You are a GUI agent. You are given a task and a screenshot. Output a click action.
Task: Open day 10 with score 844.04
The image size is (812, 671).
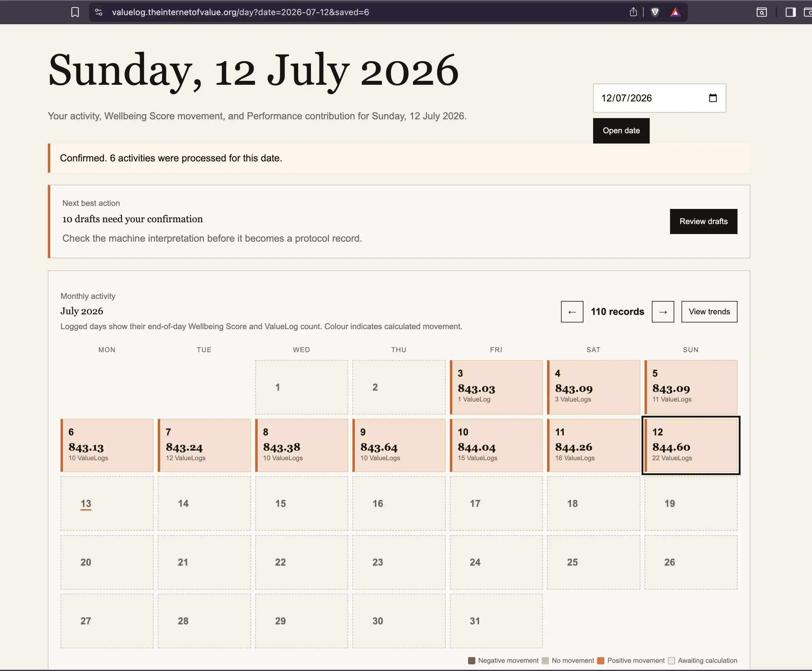pyautogui.click(x=496, y=445)
